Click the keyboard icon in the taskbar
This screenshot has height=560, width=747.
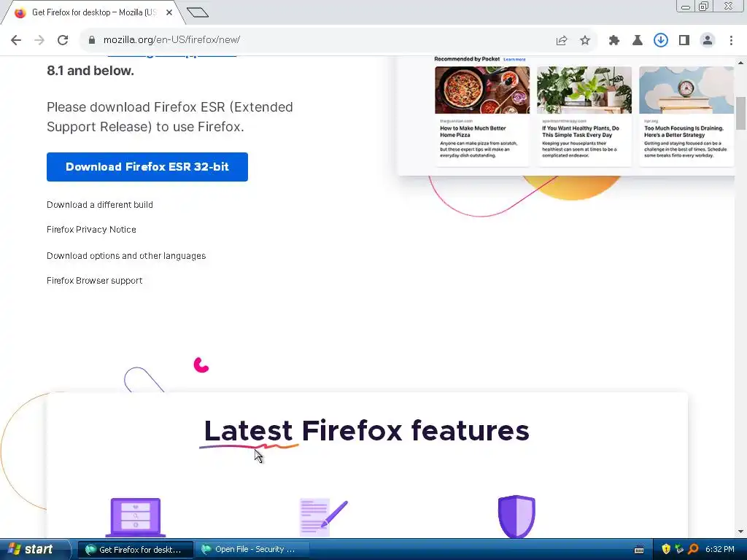click(x=639, y=550)
